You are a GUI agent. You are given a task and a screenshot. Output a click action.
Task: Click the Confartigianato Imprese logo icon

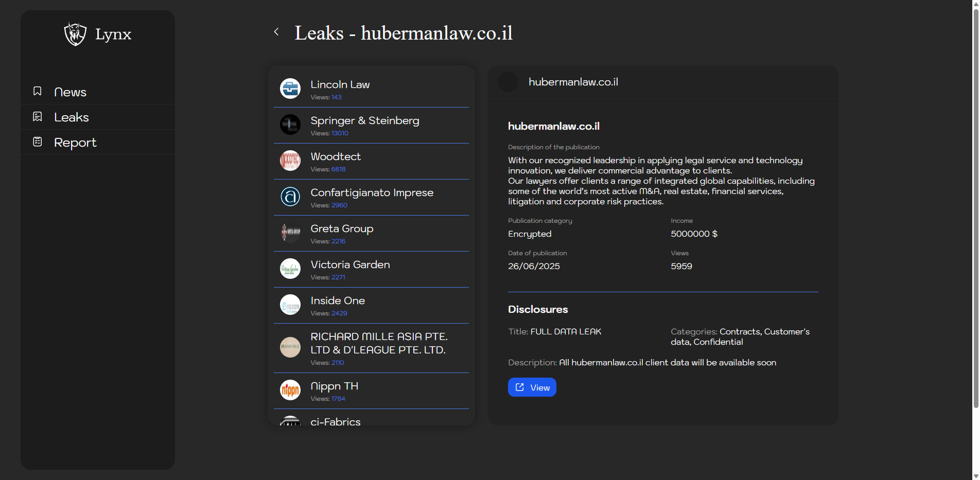290,197
